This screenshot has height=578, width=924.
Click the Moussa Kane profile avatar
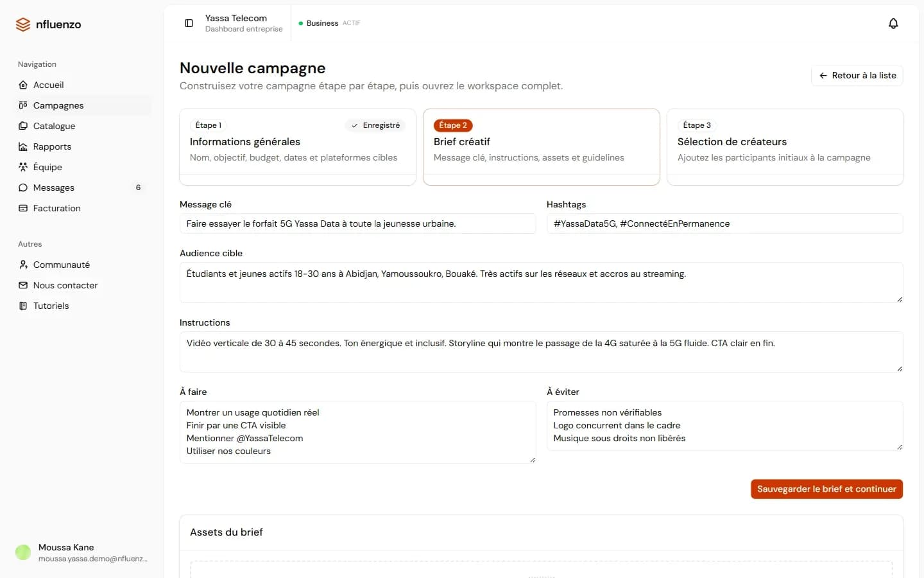23,552
